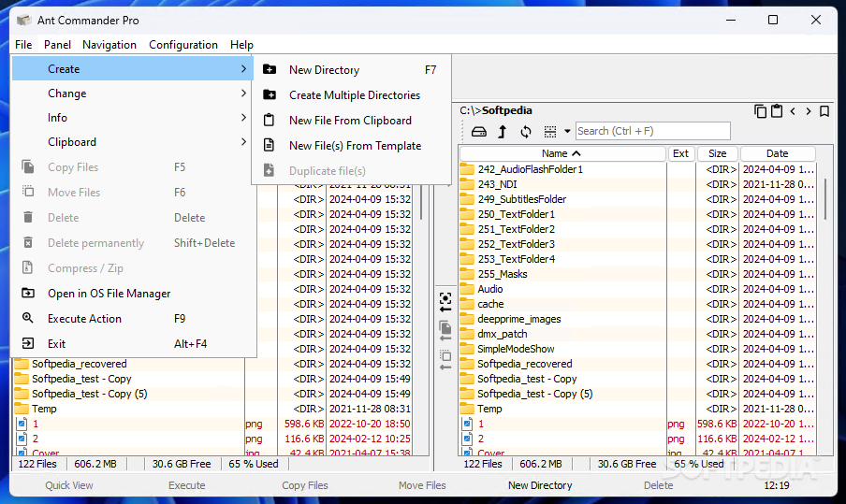Click the New Directory bottom bar button
846x504 pixels.
click(x=540, y=485)
